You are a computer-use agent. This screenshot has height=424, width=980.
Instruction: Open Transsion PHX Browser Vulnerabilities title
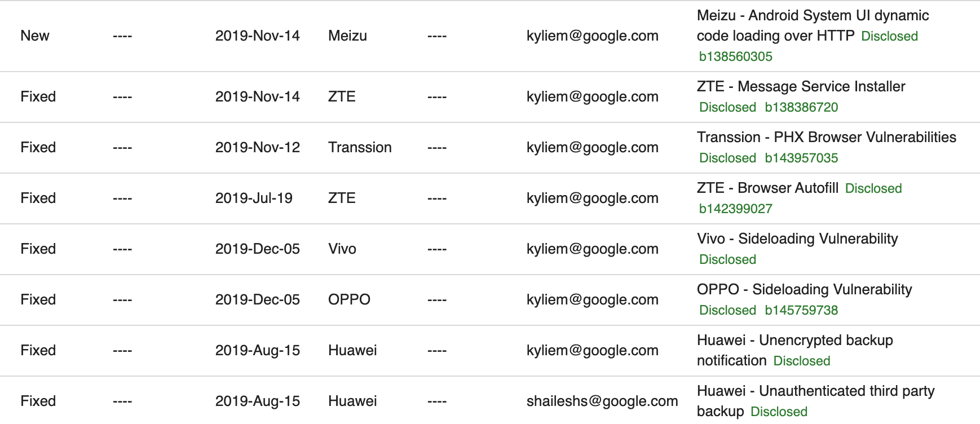(826, 137)
